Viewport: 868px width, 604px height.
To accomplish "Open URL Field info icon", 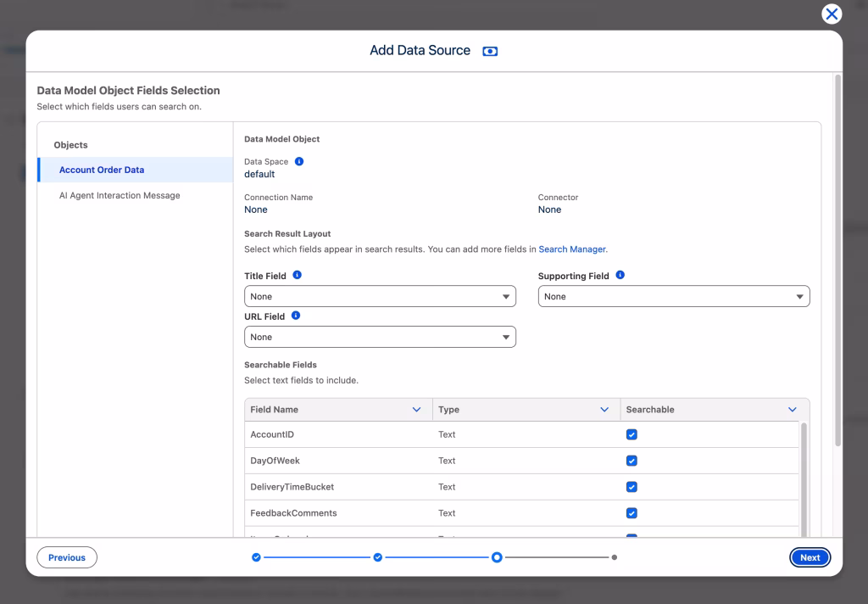I will tap(296, 316).
